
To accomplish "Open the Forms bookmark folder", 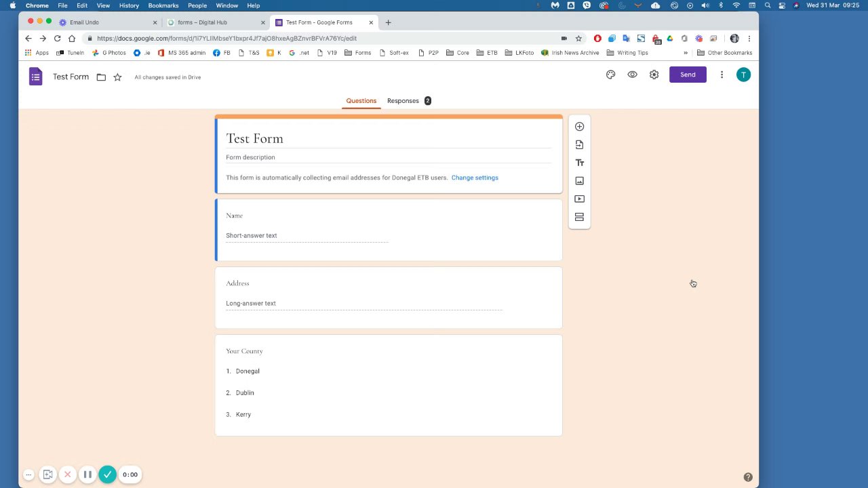I will click(357, 53).
